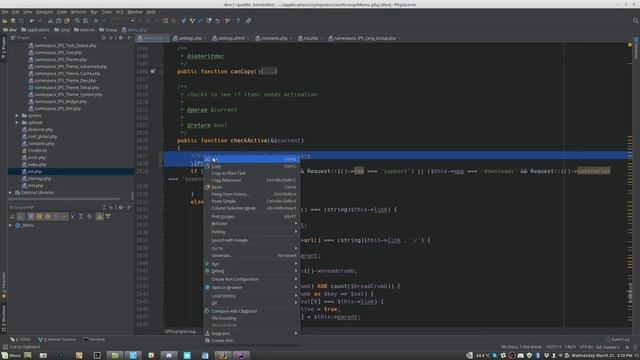Viewport: 640px width, 360px height.
Task: Expand the system folder in project tree
Action: click(x=17, y=116)
